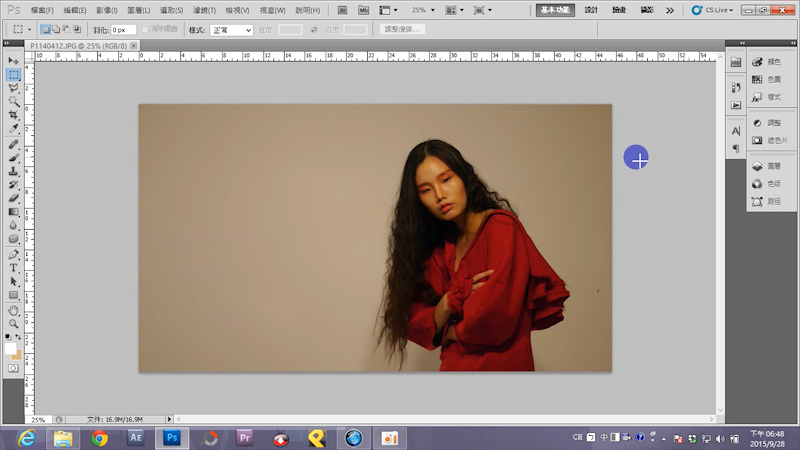Viewport: 800px width, 450px height.
Task: Click the Feather value input field
Action: pos(123,30)
